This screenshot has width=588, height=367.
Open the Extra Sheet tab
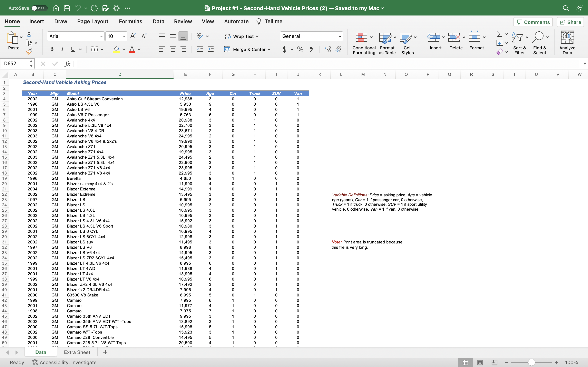pos(77,352)
